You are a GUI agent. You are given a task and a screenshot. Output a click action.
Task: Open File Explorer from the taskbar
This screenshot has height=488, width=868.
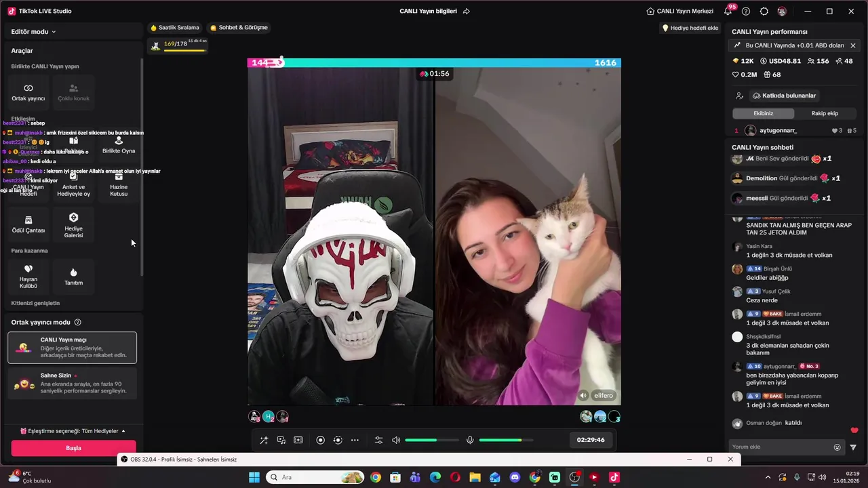(x=475, y=477)
